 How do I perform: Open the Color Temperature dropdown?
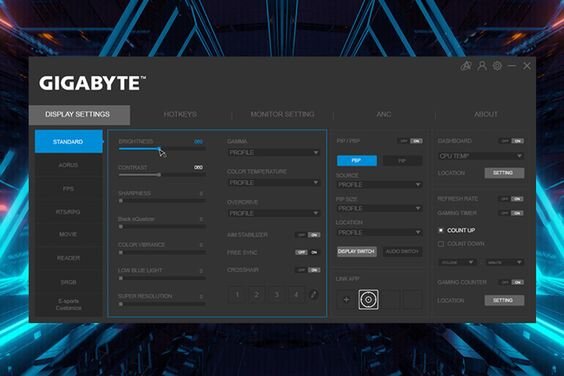pyautogui.click(x=274, y=183)
